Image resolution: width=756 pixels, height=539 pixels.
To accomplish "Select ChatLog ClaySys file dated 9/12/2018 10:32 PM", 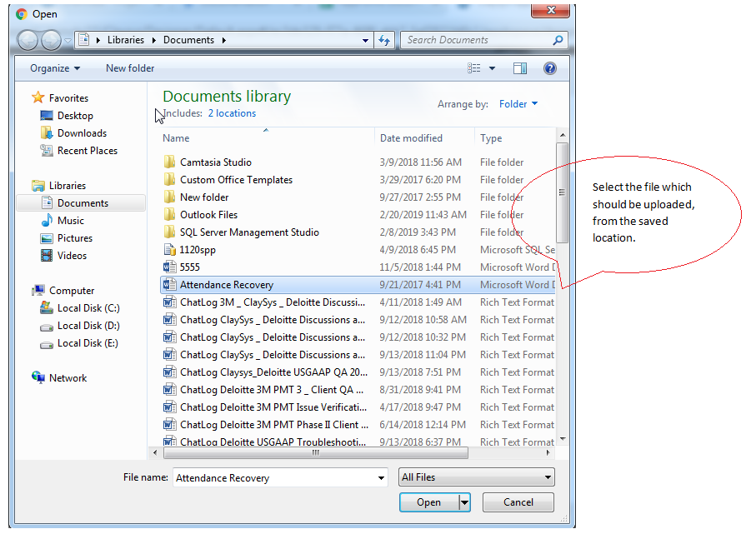I will [x=358, y=337].
